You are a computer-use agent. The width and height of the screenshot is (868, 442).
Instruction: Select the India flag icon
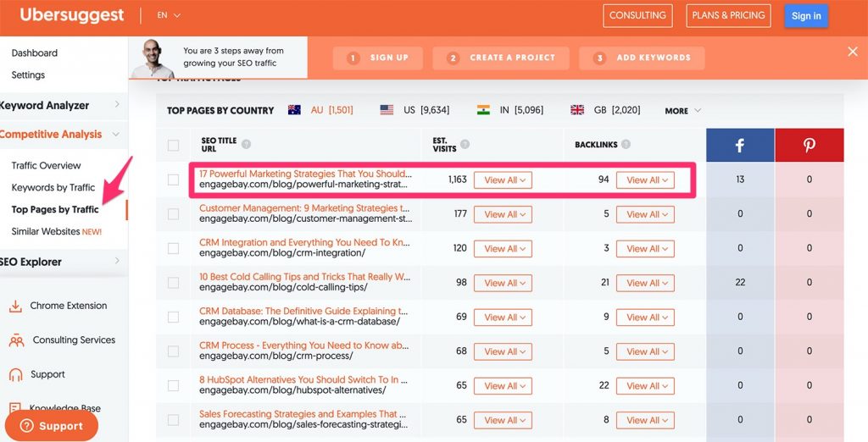[x=483, y=110]
